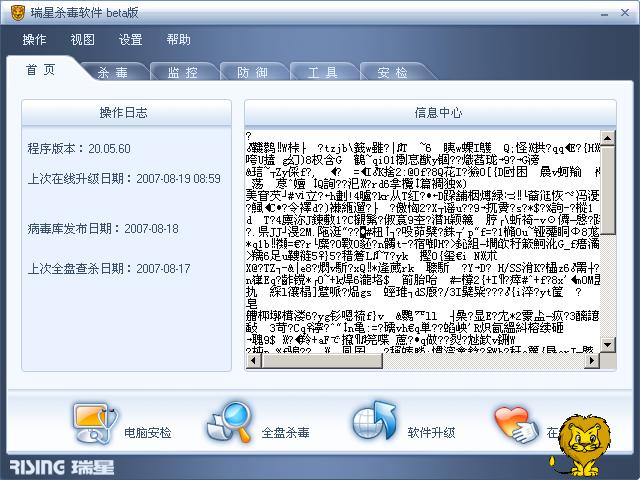Switch to the 杀毒 tab
Image resolution: width=640 pixels, height=480 pixels.
(113, 73)
